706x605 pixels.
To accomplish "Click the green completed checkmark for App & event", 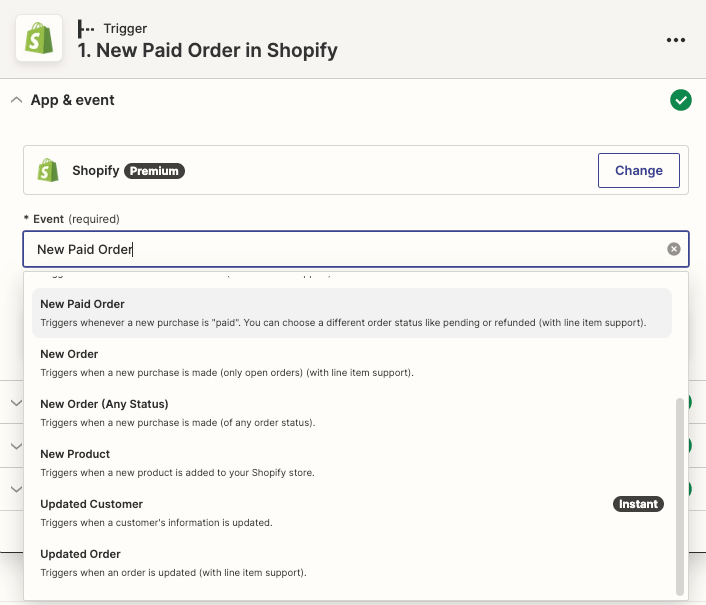I will [x=681, y=100].
